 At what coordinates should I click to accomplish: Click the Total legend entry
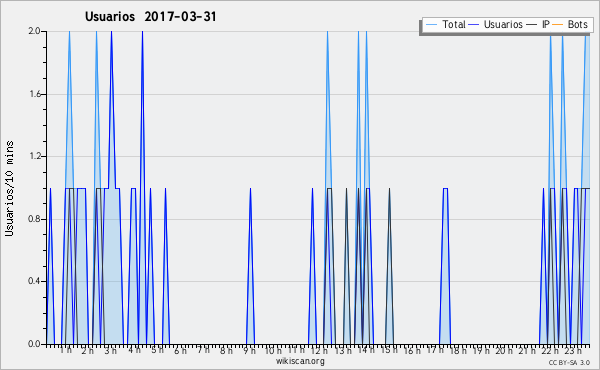click(x=446, y=24)
